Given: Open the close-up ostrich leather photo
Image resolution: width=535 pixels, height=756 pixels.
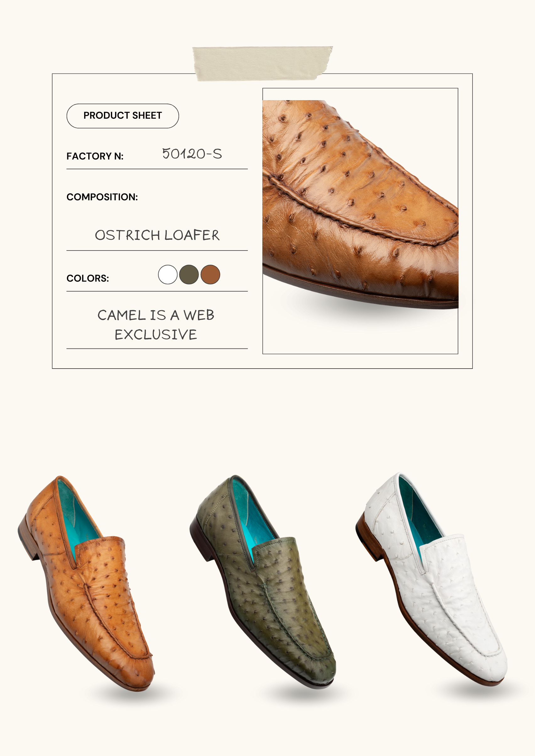Looking at the screenshot, I should click(360, 204).
